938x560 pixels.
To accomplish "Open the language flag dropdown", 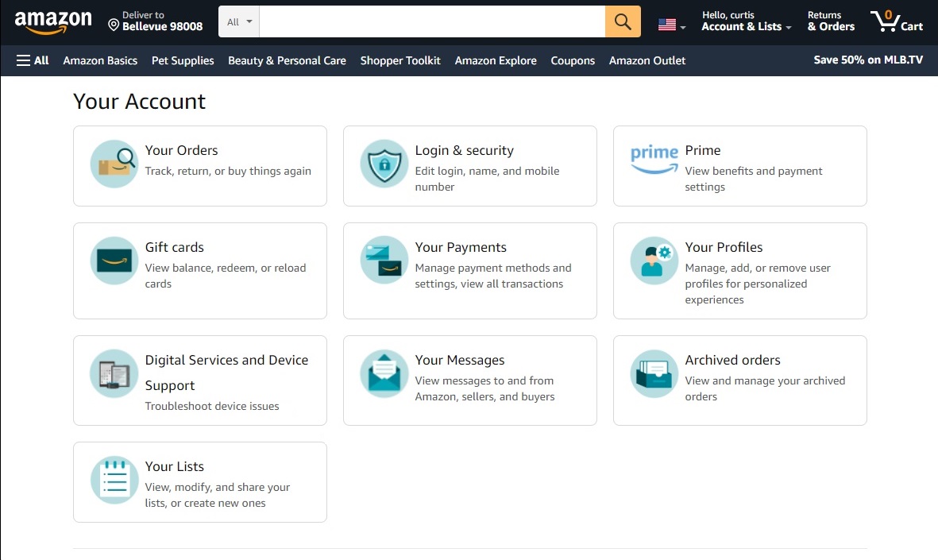I will (669, 21).
